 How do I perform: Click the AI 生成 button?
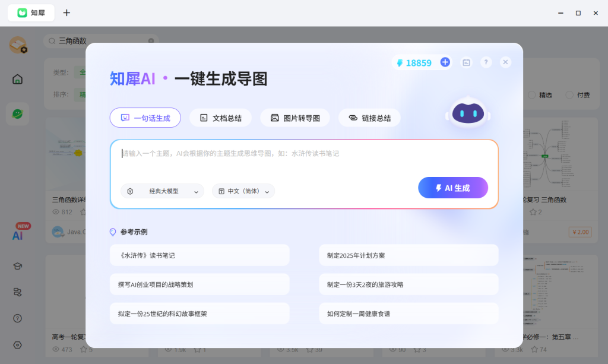tap(453, 188)
